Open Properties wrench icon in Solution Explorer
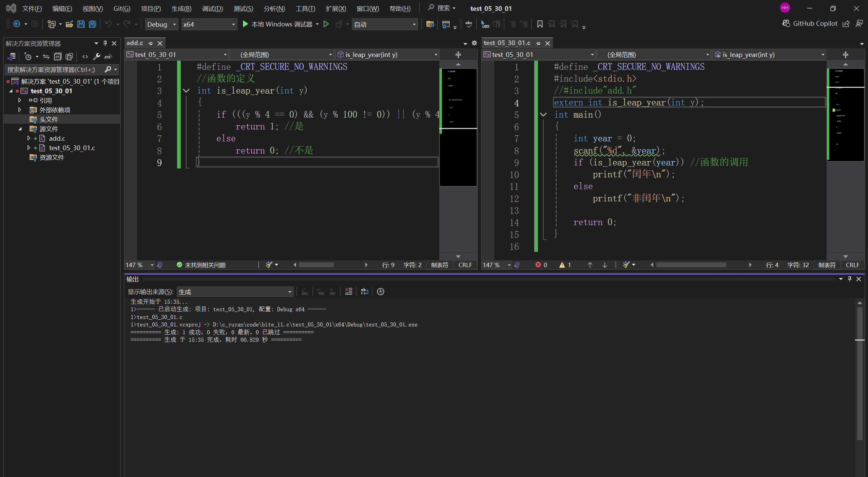 (x=97, y=57)
